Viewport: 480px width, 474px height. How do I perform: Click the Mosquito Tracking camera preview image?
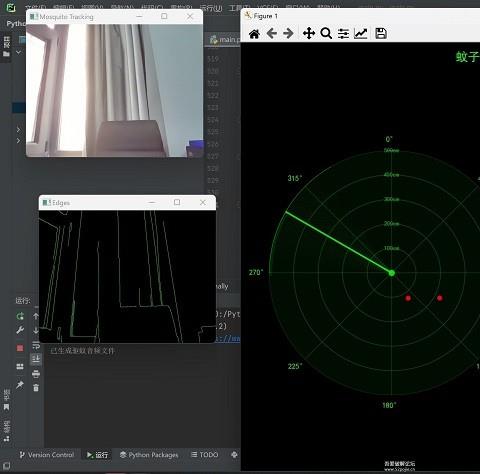[114, 90]
